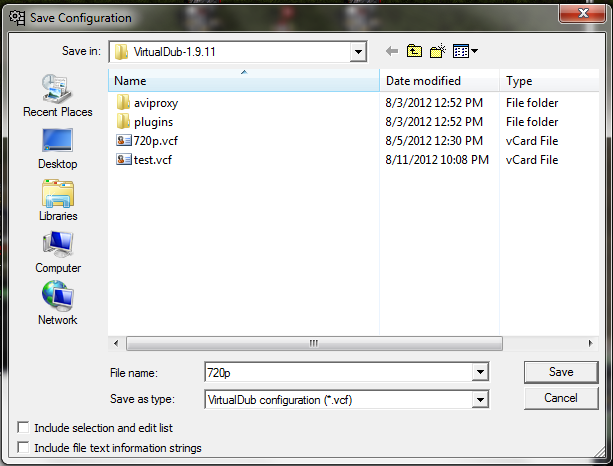The height and width of the screenshot is (466, 613).
Task: Sort by Date modified column
Action: (x=438, y=81)
